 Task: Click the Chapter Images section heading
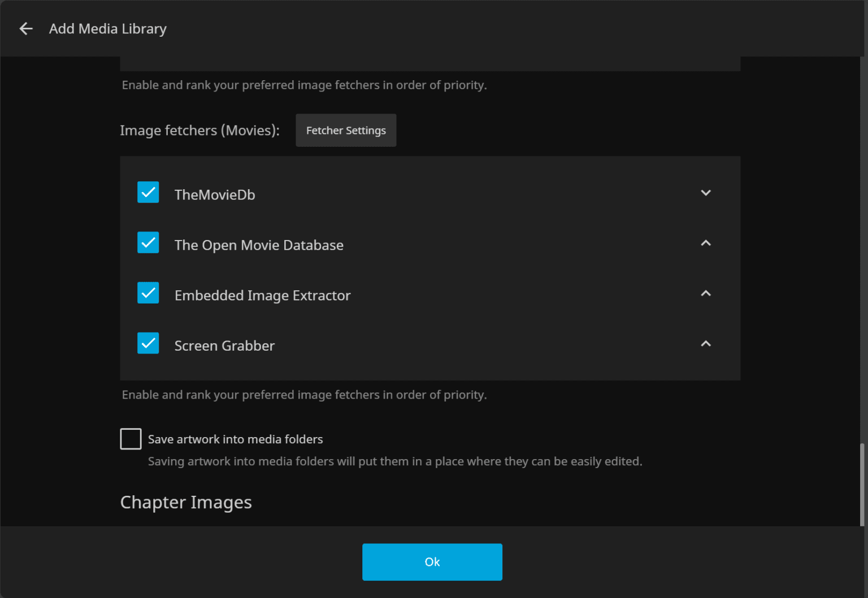point(186,502)
